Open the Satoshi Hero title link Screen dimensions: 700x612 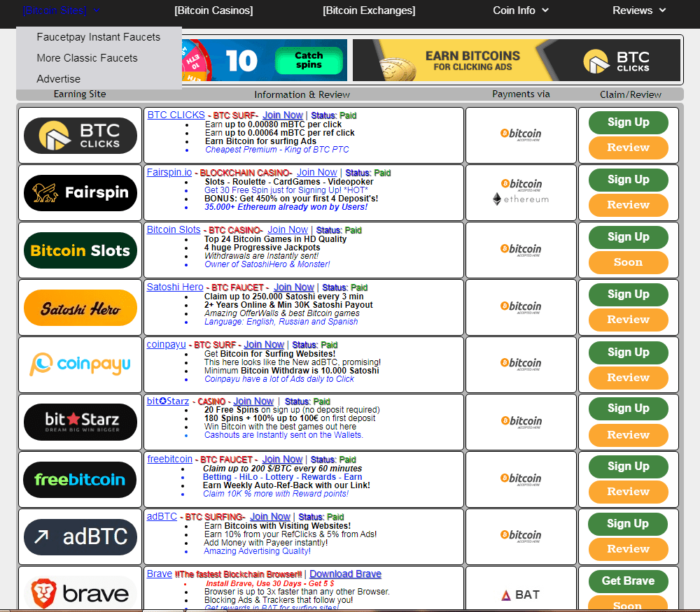pyautogui.click(x=175, y=287)
